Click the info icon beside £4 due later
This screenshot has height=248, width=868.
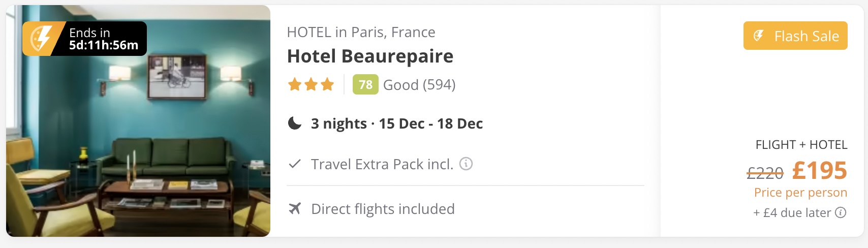click(x=841, y=212)
